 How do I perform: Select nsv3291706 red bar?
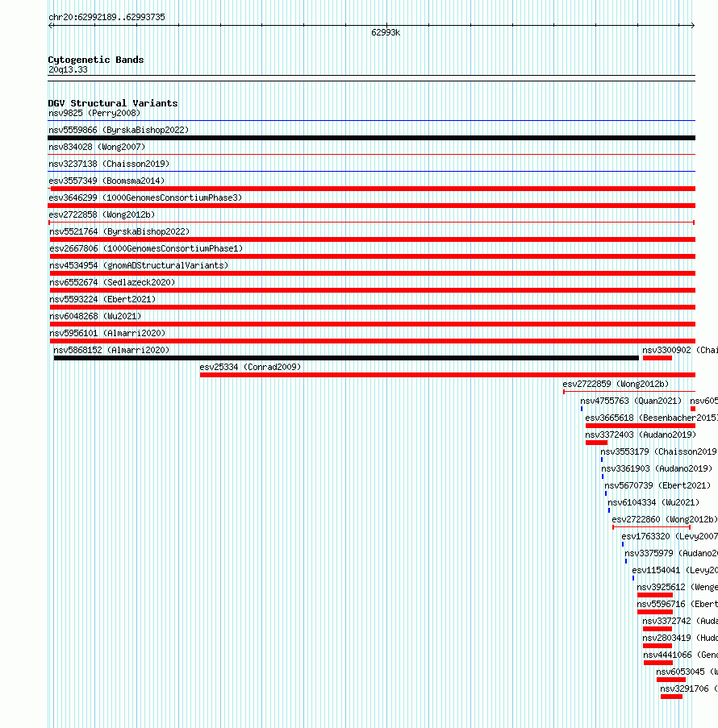(x=671, y=697)
